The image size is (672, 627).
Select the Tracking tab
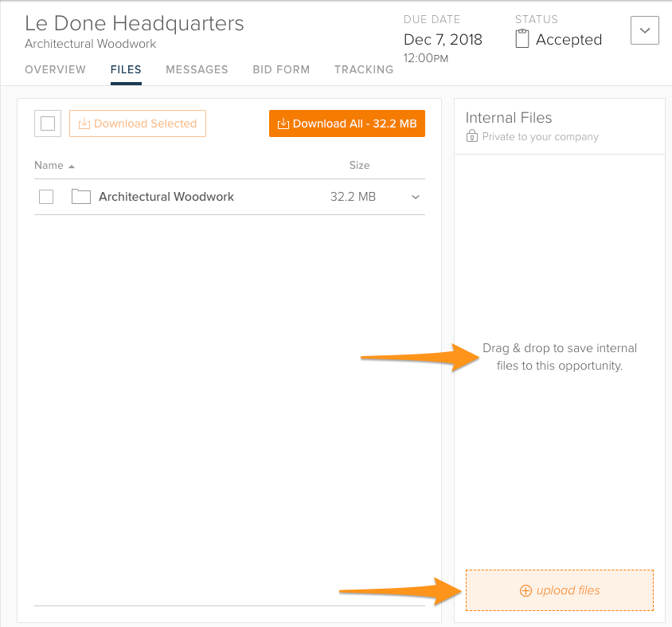(x=363, y=70)
